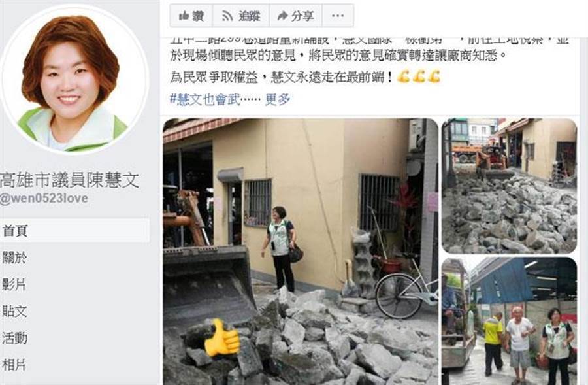Click the 分享 Share button label
This screenshot has width=588, height=385.
click(302, 16)
